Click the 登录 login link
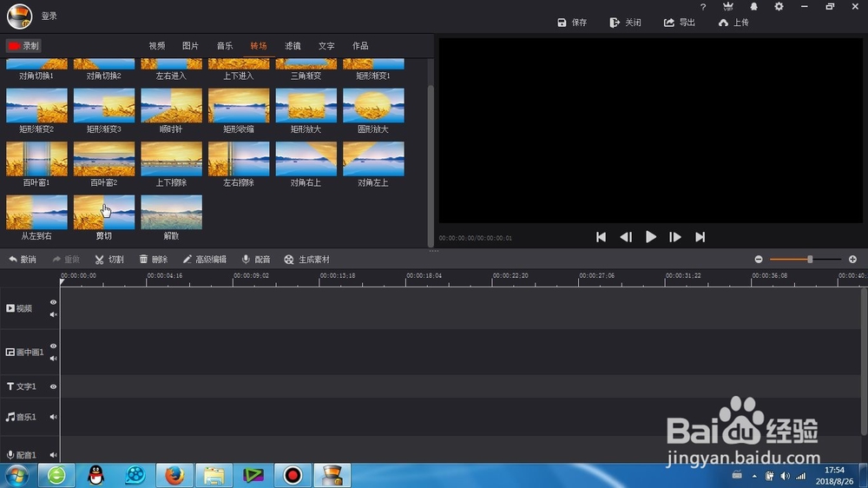Image resolution: width=868 pixels, height=488 pixels. pos(49,16)
